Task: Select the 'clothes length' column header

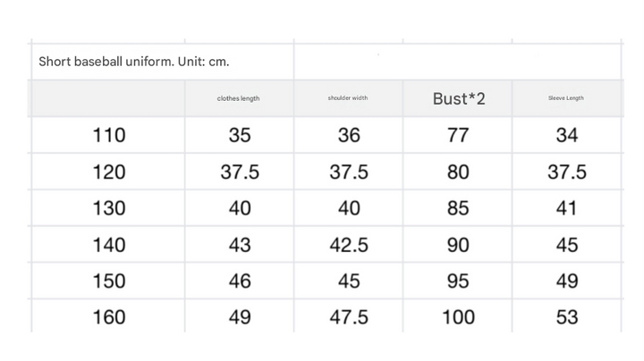Action: point(239,98)
